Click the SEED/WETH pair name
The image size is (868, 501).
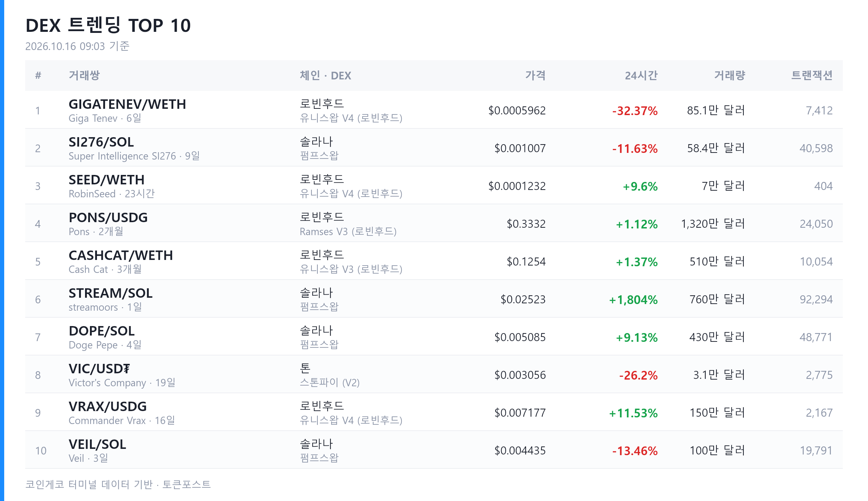pos(106,180)
